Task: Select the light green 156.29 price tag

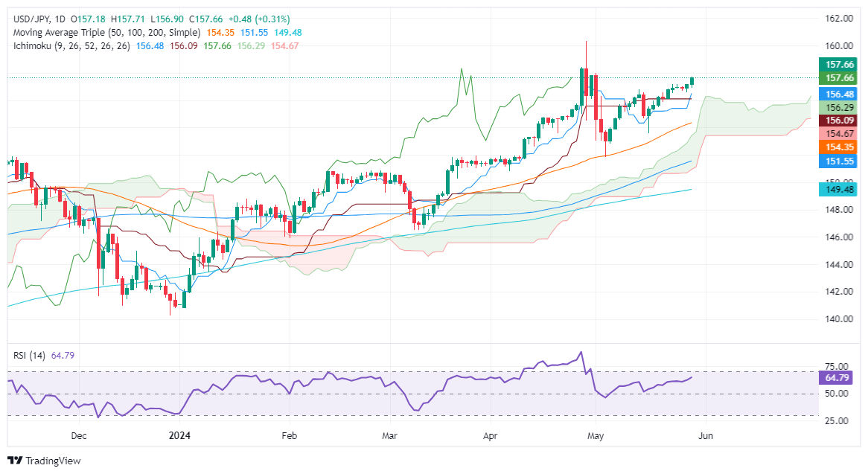Action: pyautogui.click(x=839, y=107)
